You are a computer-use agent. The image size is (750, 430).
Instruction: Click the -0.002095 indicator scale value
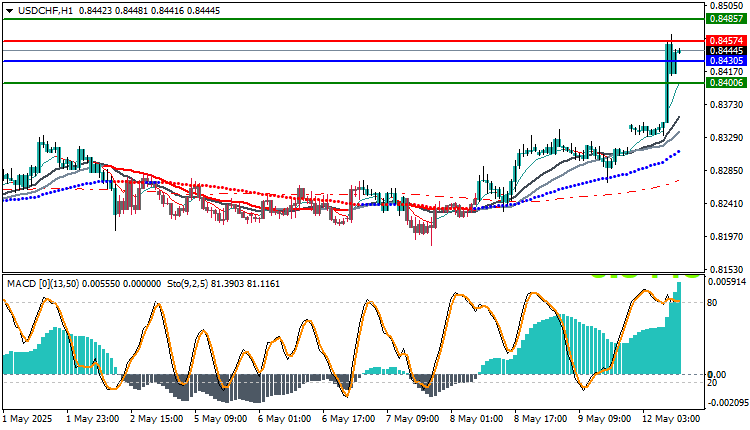pyautogui.click(x=727, y=403)
